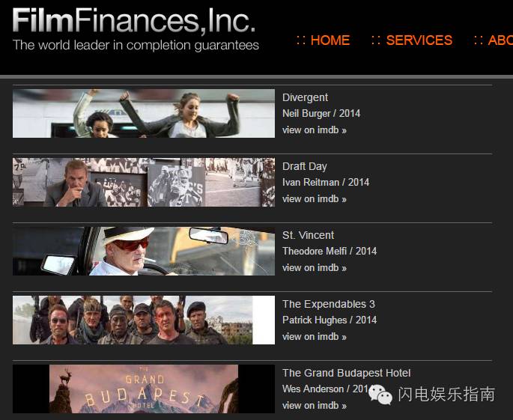513x420 pixels.
Task: Select the St. Vincent title text
Action: click(x=309, y=235)
